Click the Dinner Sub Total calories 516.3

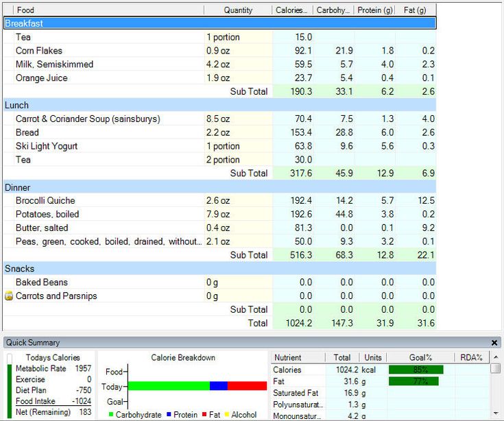click(301, 255)
